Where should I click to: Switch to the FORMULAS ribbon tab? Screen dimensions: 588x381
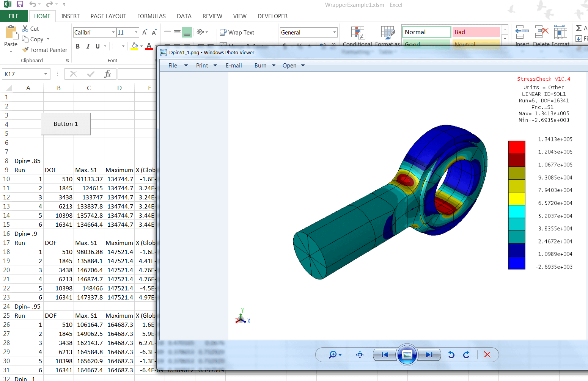(151, 16)
